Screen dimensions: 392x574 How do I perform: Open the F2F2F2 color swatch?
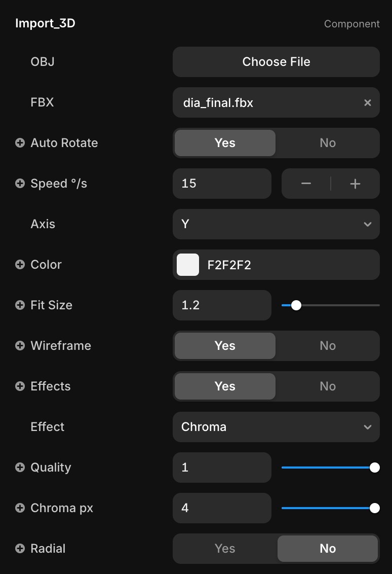tap(188, 265)
